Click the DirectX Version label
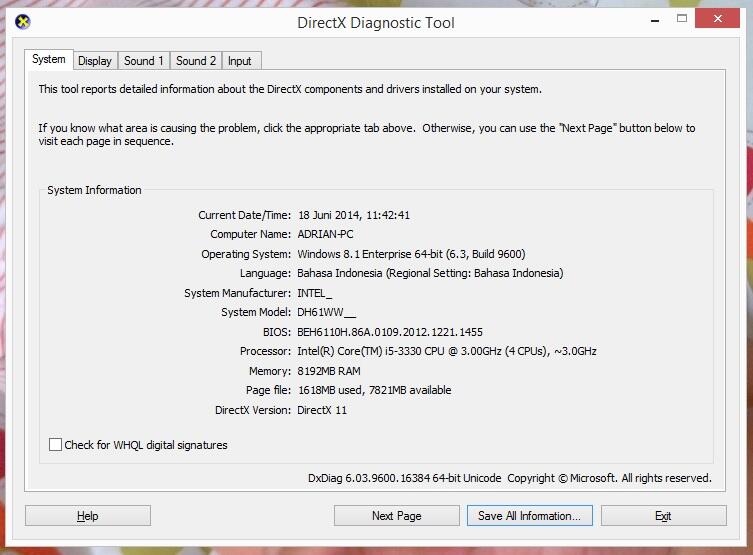The width and height of the screenshot is (753, 555). click(253, 410)
